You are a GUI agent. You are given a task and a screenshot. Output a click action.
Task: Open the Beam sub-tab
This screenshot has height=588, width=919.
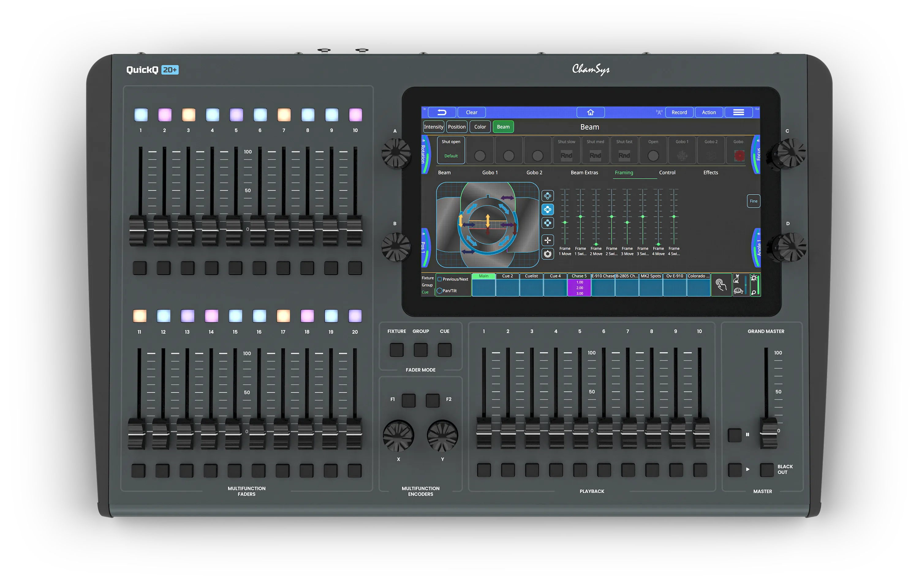(444, 173)
